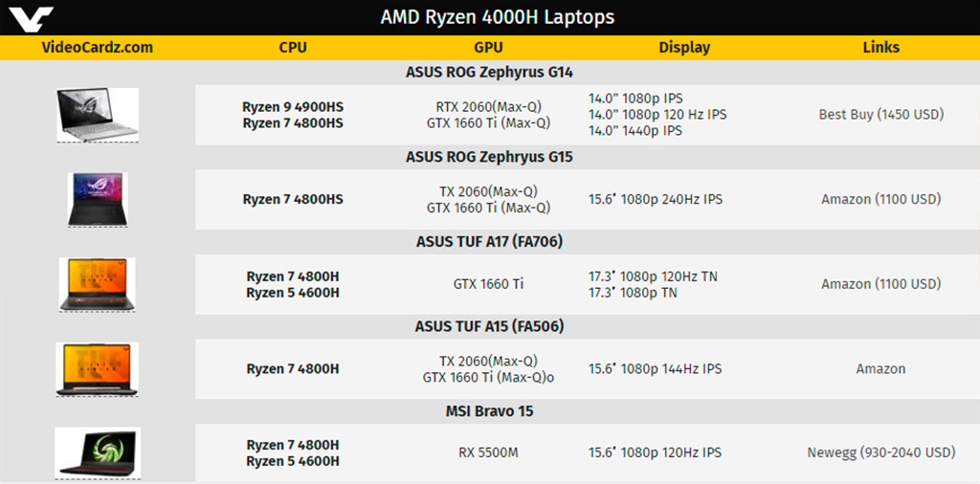980x484 pixels.
Task: Click the Links column header
Action: [x=881, y=48]
